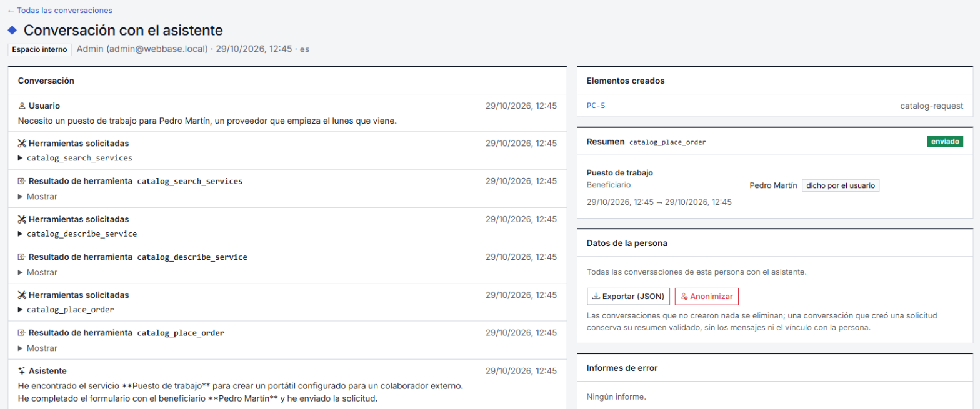This screenshot has width=980, height=409.
Task: Click the green enviado status badge
Action: point(945,142)
